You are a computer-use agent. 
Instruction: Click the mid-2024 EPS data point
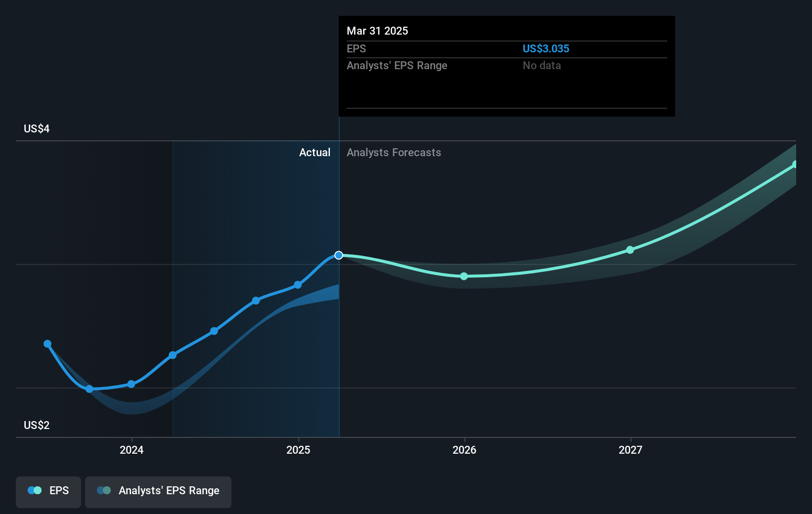[214, 331]
